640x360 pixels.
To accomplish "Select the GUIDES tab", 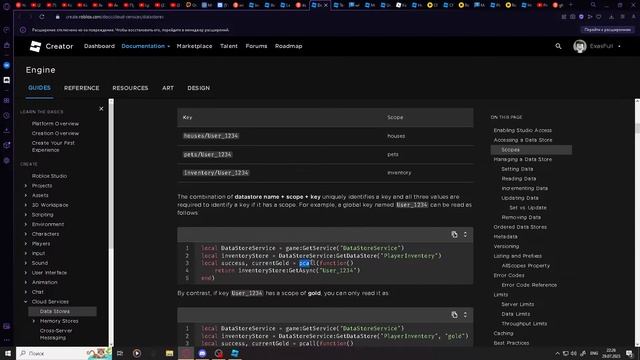I will [x=40, y=88].
